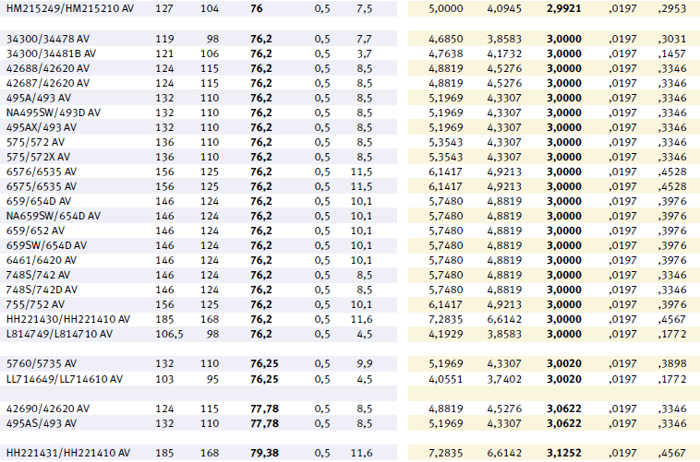700x462 pixels.
Task: Select the value 121 in the 34300/34481B row
Action: [164, 54]
